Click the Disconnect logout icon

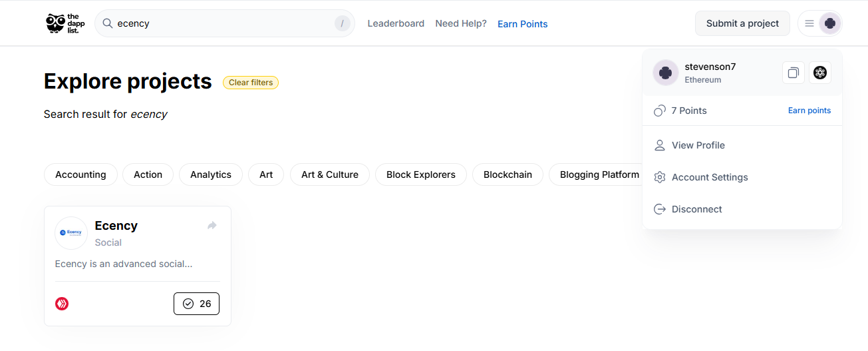click(x=660, y=209)
